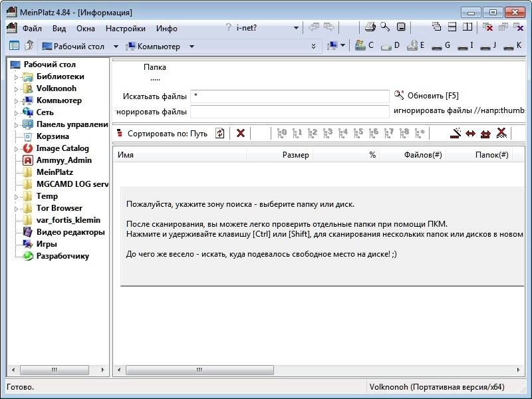Open the Компьютер breadcrumb dropdown arrow
The image size is (532, 399).
click(x=192, y=46)
